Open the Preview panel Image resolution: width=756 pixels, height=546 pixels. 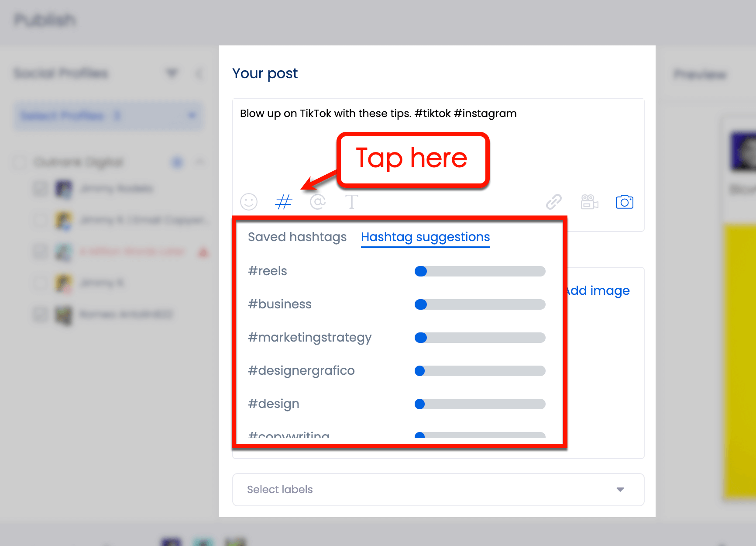[x=699, y=74]
